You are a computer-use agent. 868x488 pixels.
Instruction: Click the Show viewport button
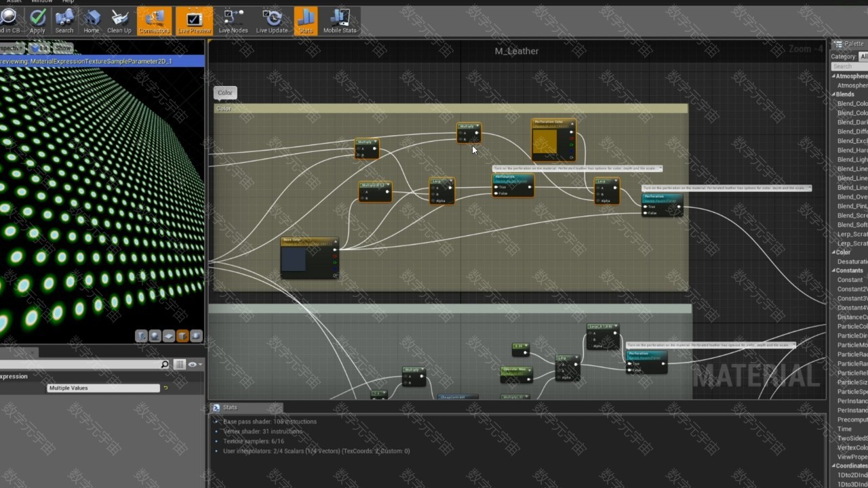pyautogui.click(x=63, y=49)
